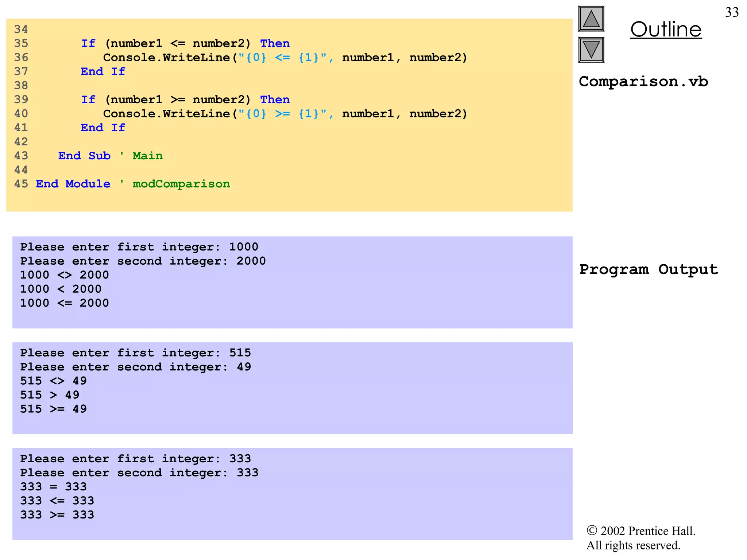Click the down arrow navigation button
747x560 pixels.
(591, 50)
